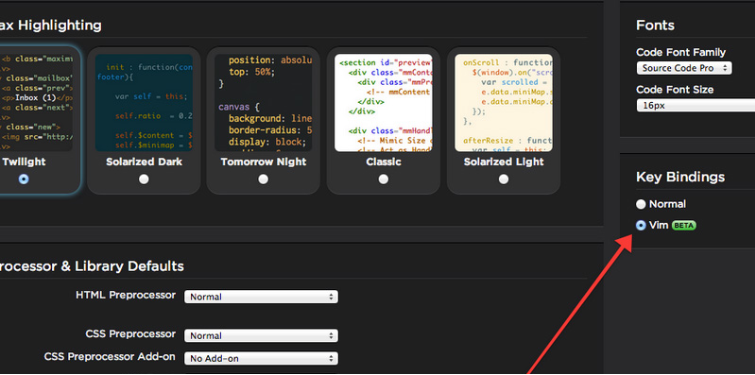
Task: Click the Classic theme label
Action: (x=383, y=162)
